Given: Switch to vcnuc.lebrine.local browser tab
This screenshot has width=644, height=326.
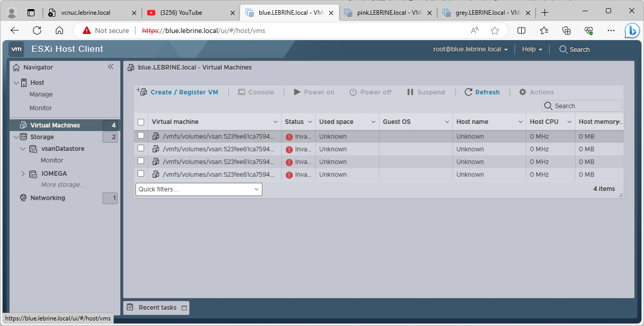Looking at the screenshot, I should point(92,12).
